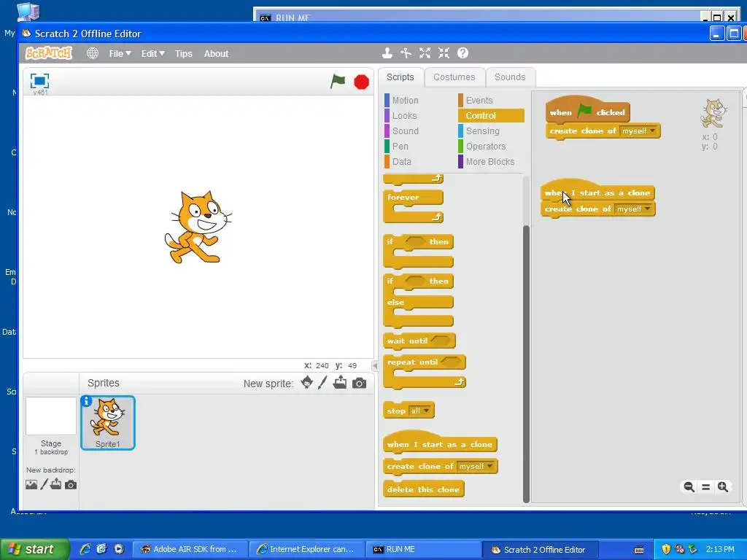The width and height of the screenshot is (747, 560).
Task: Click the red stop sign button
Action: (x=362, y=82)
